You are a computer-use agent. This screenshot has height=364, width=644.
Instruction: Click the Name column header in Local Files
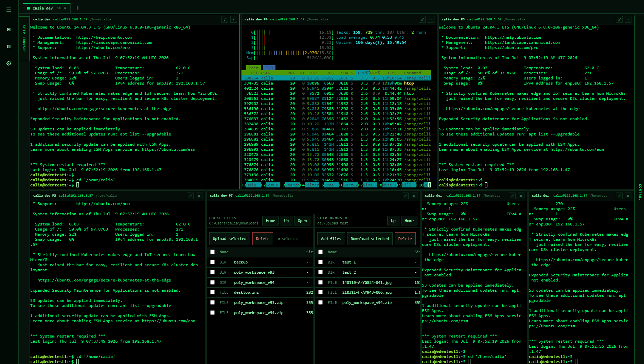tap(224, 252)
